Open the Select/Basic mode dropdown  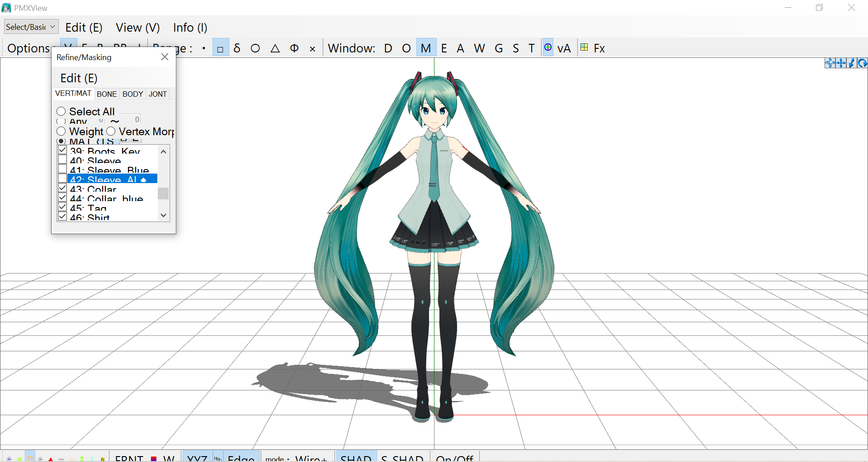point(31,27)
